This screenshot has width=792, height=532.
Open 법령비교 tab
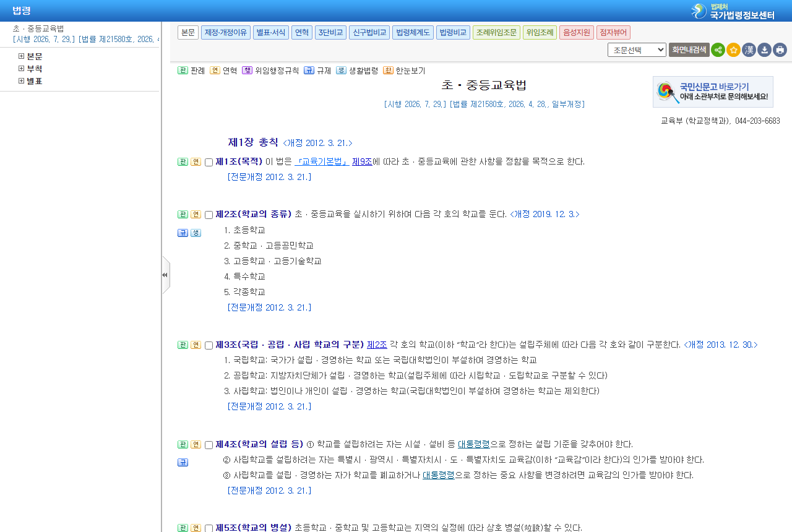453,33
